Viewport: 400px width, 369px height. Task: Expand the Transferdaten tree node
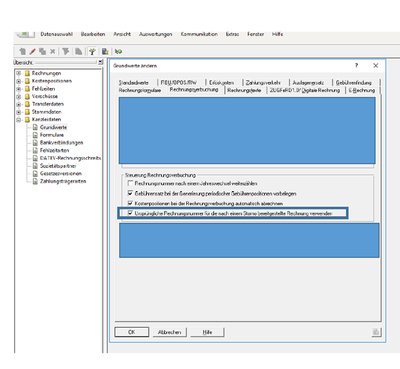point(19,104)
